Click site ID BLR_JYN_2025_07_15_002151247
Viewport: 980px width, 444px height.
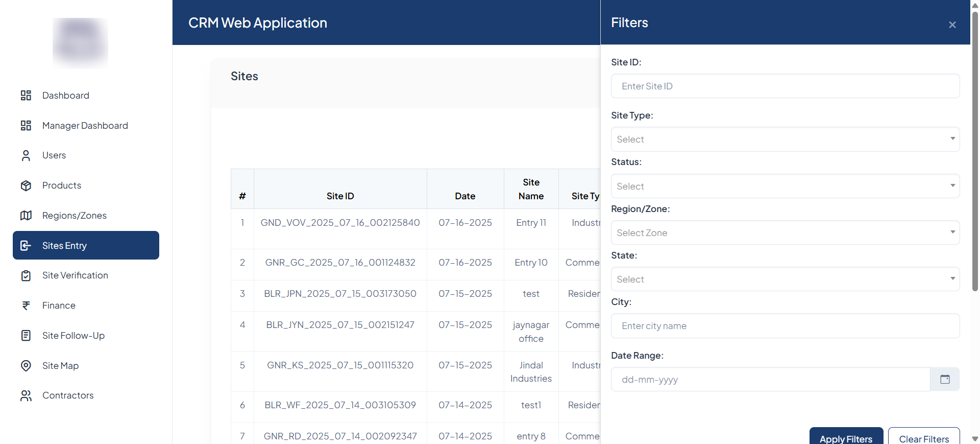pos(340,325)
